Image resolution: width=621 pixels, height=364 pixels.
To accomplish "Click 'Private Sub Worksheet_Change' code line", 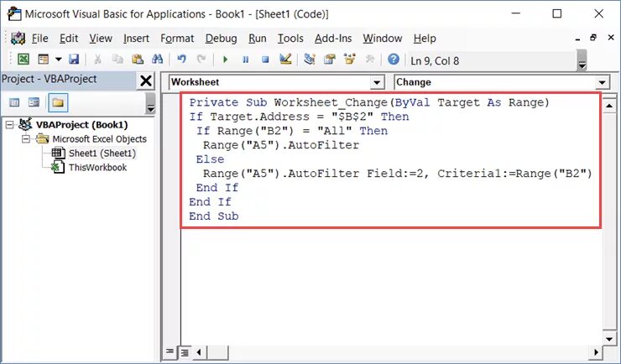I will (x=369, y=102).
